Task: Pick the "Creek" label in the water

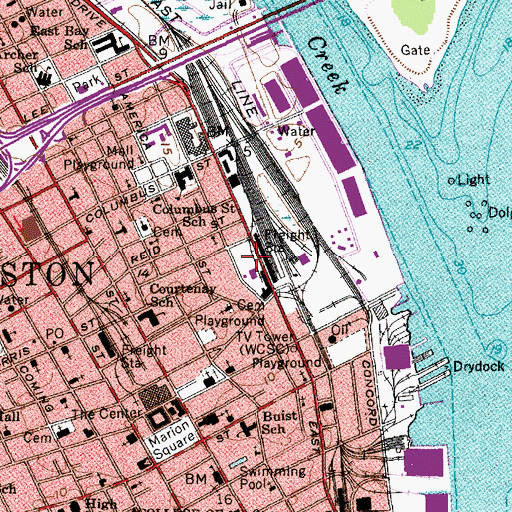Action: [328, 65]
